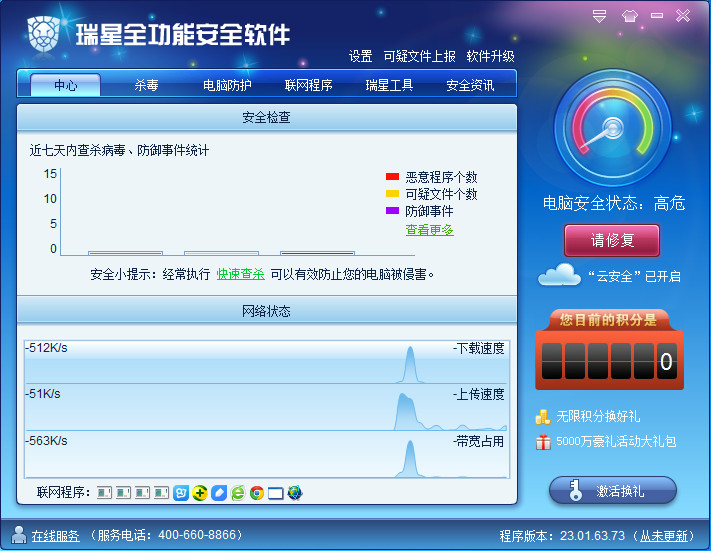The width and height of the screenshot is (711, 551).
Task: Click the gift box icon for 5000万豪礼
Action: click(x=543, y=441)
